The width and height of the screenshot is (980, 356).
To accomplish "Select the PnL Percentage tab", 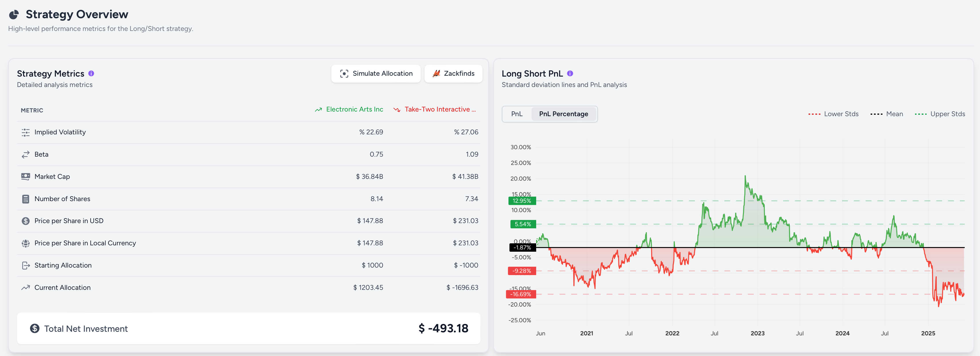I will (x=563, y=114).
